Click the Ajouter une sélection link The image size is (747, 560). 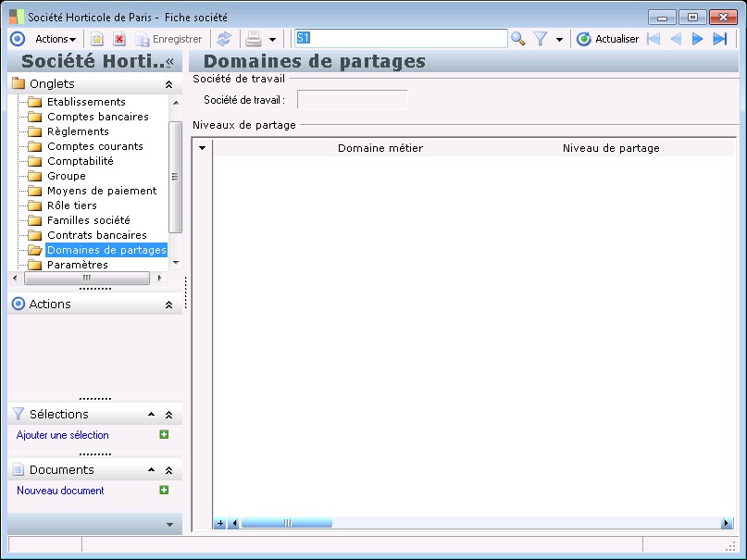point(62,435)
